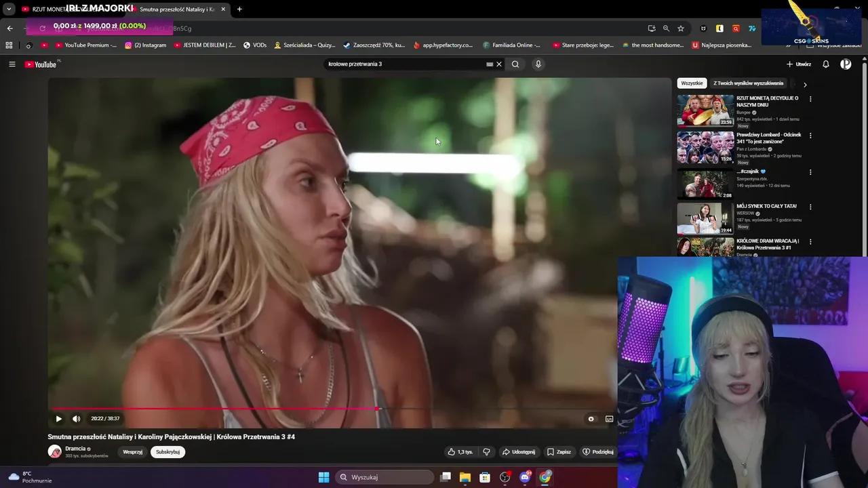
Task: Like the video showing 1,3 tys.
Action: tap(460, 452)
